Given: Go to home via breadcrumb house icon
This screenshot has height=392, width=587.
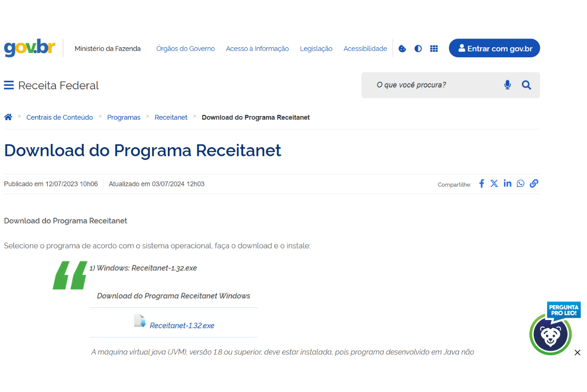Looking at the screenshot, I should tap(8, 117).
